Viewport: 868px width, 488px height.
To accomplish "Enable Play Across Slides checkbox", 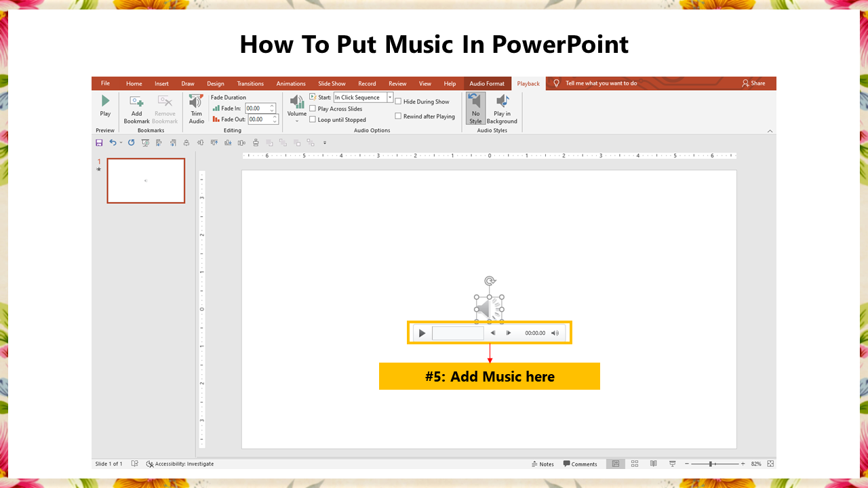I will click(x=313, y=108).
